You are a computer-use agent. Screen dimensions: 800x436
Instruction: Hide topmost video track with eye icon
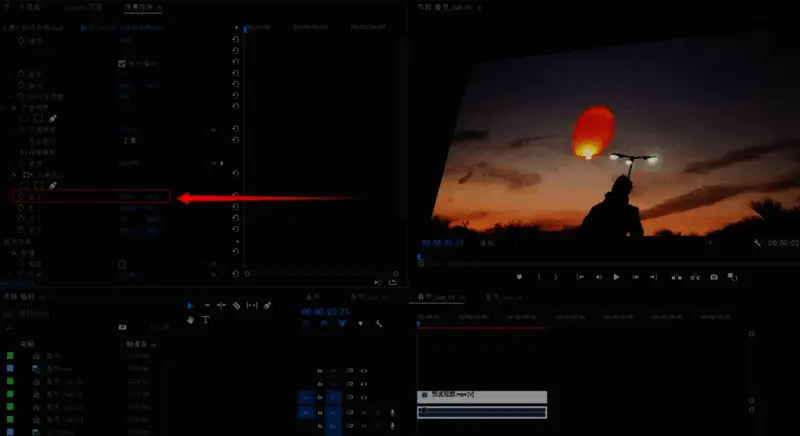[x=363, y=371]
